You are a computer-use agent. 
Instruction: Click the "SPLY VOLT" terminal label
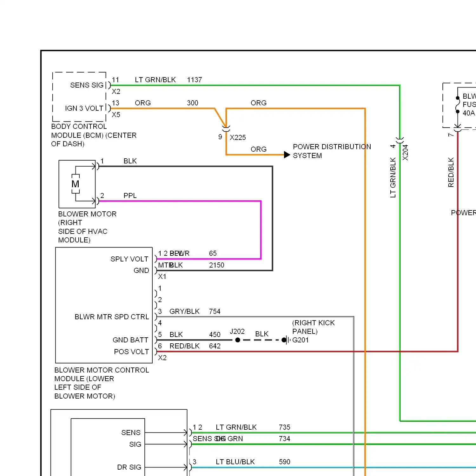point(129,259)
